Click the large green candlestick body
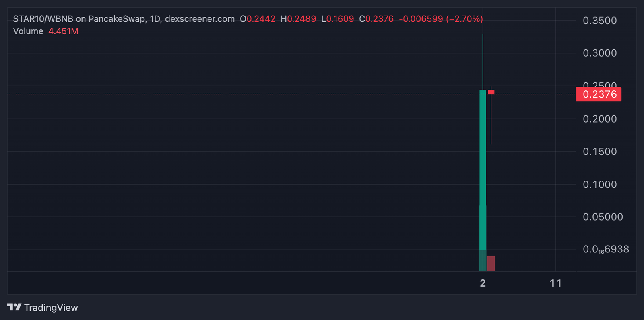The image size is (644, 320). 483,169
